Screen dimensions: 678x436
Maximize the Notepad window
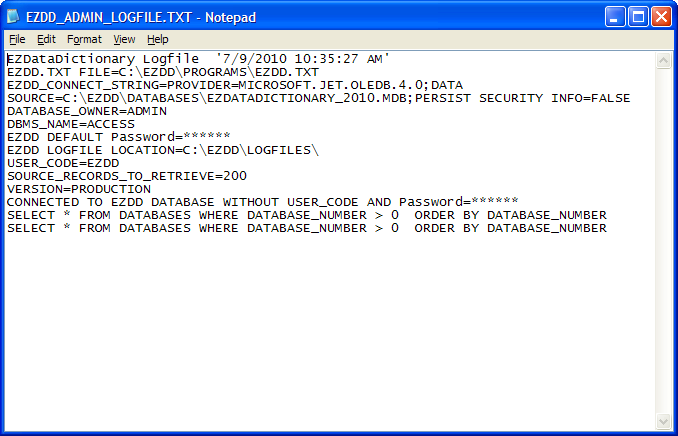point(639,16)
